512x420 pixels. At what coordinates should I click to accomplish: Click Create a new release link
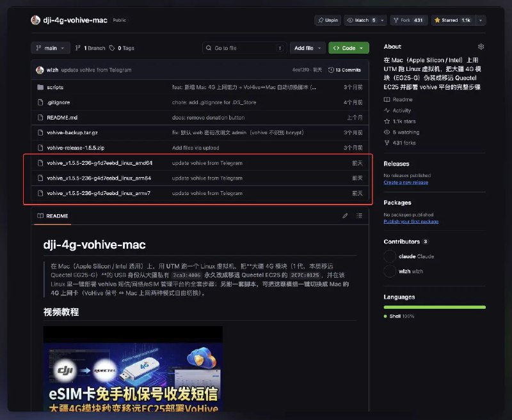406,182
